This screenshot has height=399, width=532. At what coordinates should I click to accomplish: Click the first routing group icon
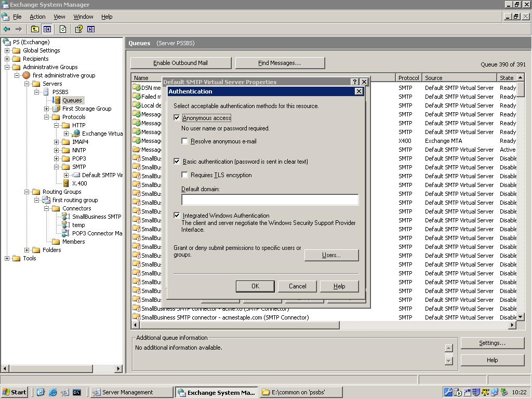click(x=46, y=200)
